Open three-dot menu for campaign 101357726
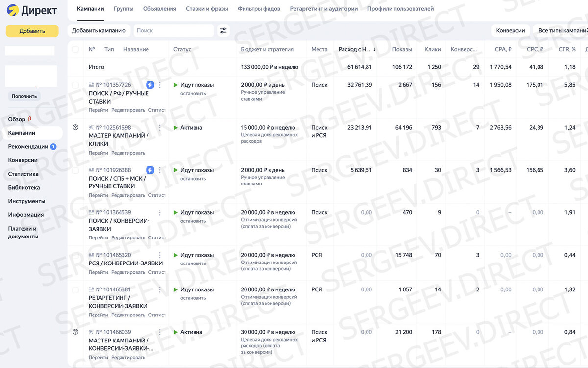 coord(160,85)
